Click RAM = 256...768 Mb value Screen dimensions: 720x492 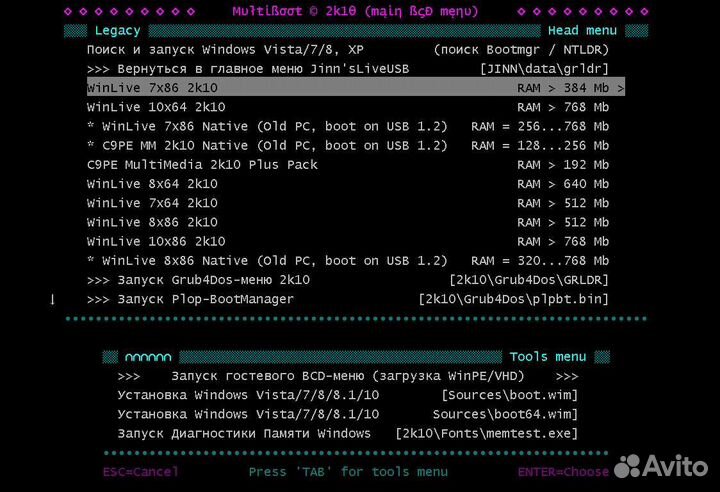coord(540,126)
